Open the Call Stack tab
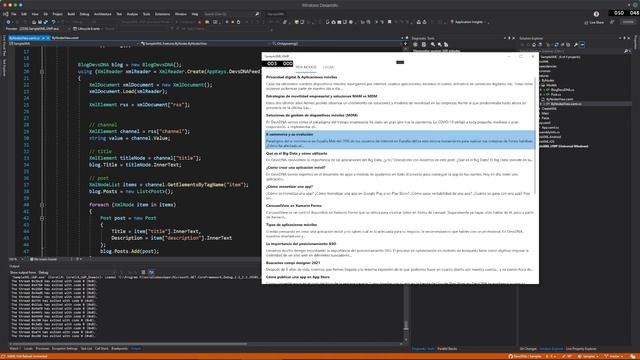The width and height of the screenshot is (640, 360). pos(102,349)
